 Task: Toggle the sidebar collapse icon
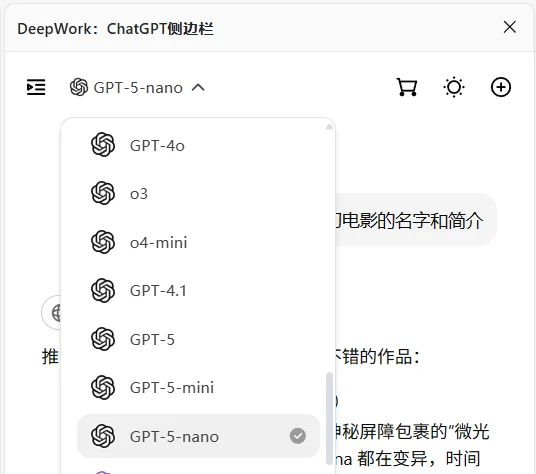click(36, 87)
